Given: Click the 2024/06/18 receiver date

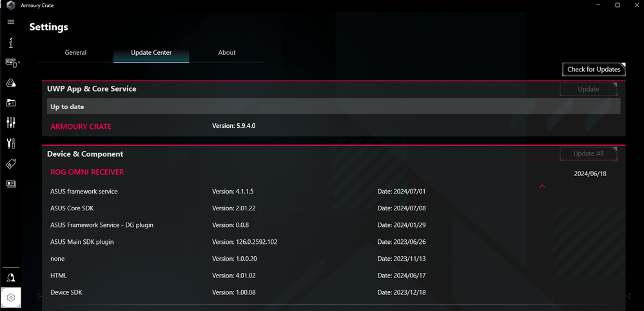Looking at the screenshot, I should click(x=590, y=174).
